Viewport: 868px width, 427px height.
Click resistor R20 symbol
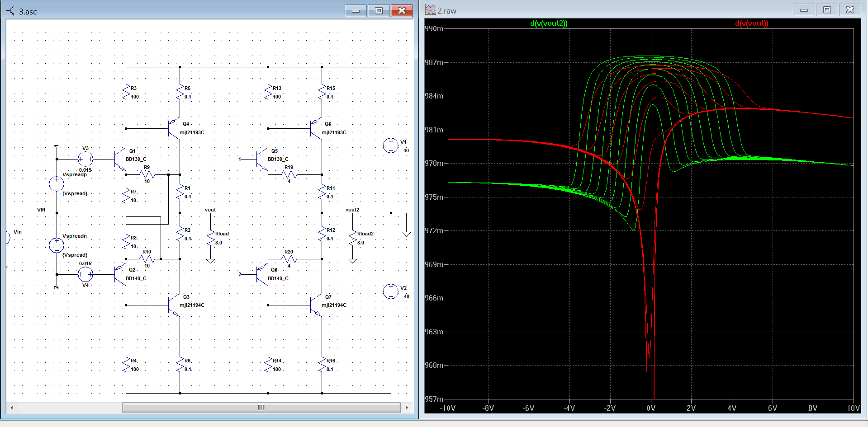pyautogui.click(x=289, y=259)
